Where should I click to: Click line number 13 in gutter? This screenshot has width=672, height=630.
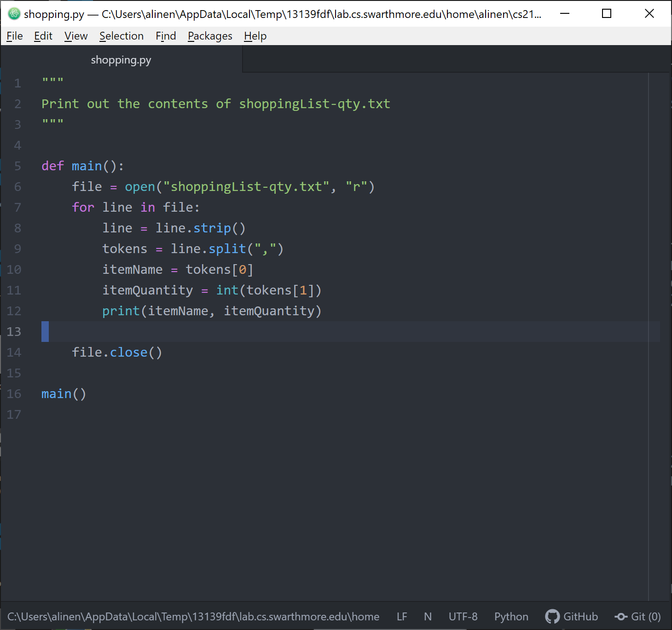pos(14,332)
